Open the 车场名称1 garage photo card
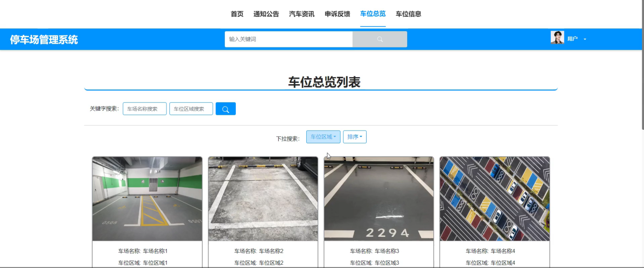Image resolution: width=644 pixels, height=268 pixels. pos(147,199)
